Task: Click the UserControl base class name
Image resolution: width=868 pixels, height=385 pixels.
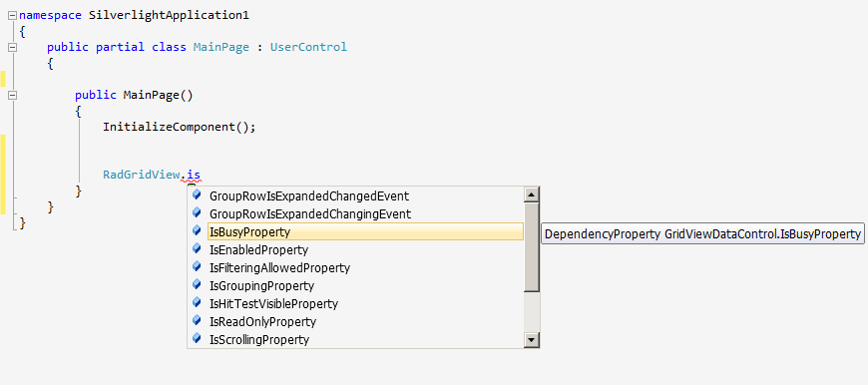Action: point(308,47)
